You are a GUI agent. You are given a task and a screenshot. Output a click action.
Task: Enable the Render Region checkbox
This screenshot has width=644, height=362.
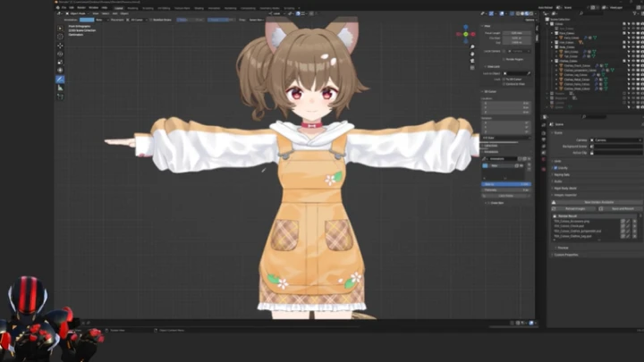pyautogui.click(x=504, y=59)
